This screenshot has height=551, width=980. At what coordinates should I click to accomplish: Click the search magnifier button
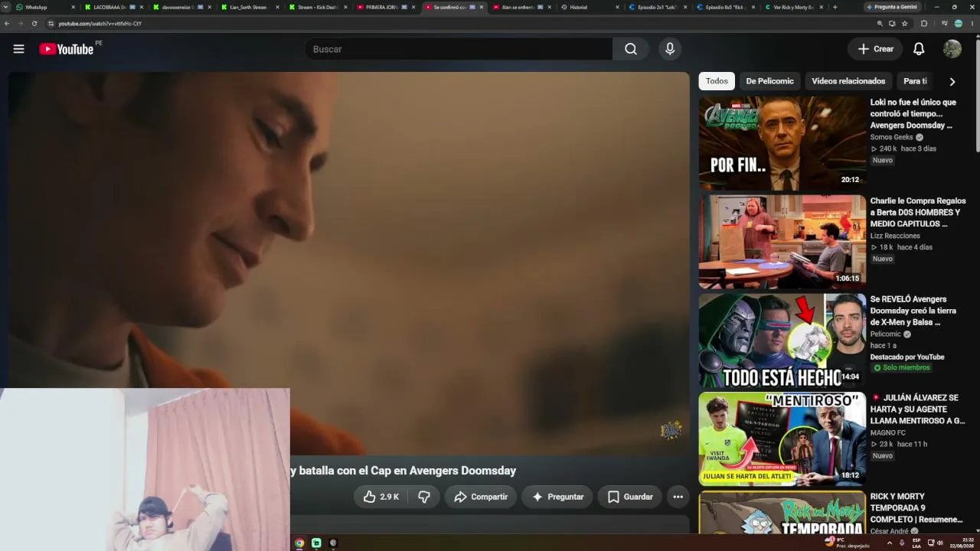tap(631, 49)
